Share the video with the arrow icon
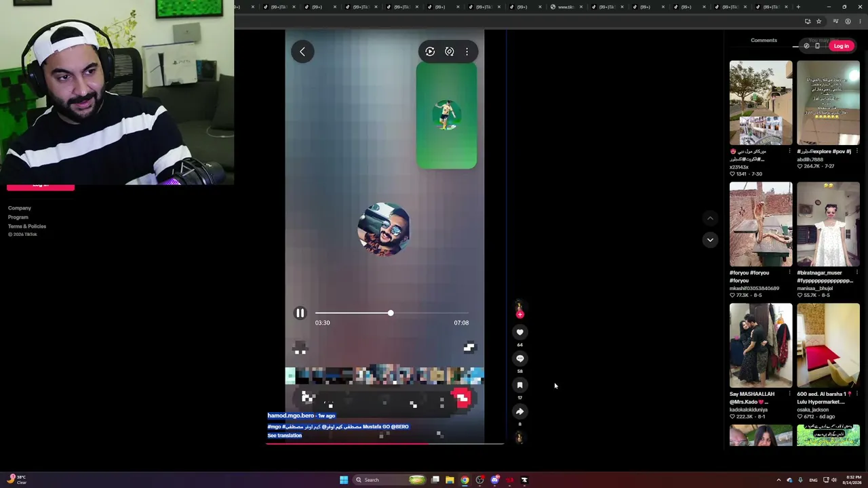Screen dimensions: 868x488 tap(520, 411)
